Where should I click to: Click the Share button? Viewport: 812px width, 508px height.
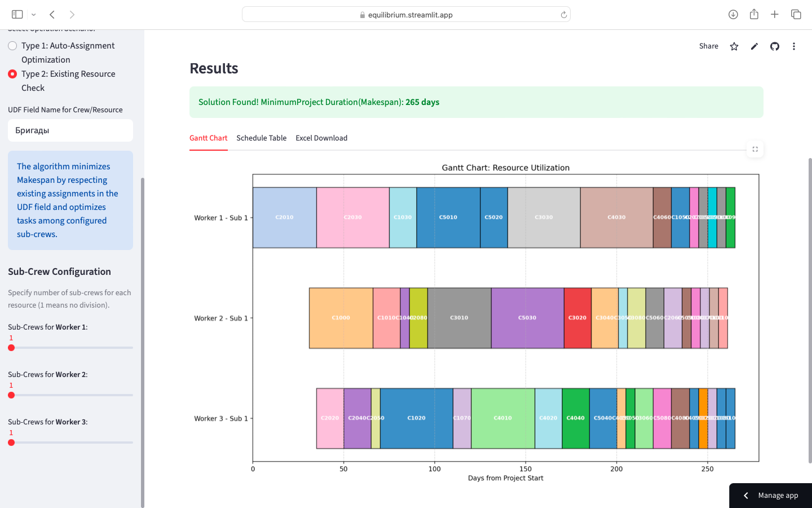click(x=708, y=46)
